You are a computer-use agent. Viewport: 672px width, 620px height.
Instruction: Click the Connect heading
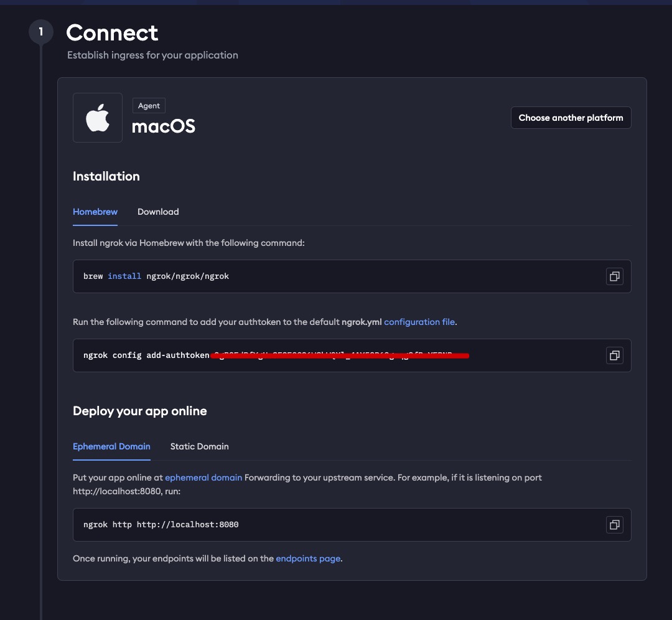pyautogui.click(x=112, y=32)
